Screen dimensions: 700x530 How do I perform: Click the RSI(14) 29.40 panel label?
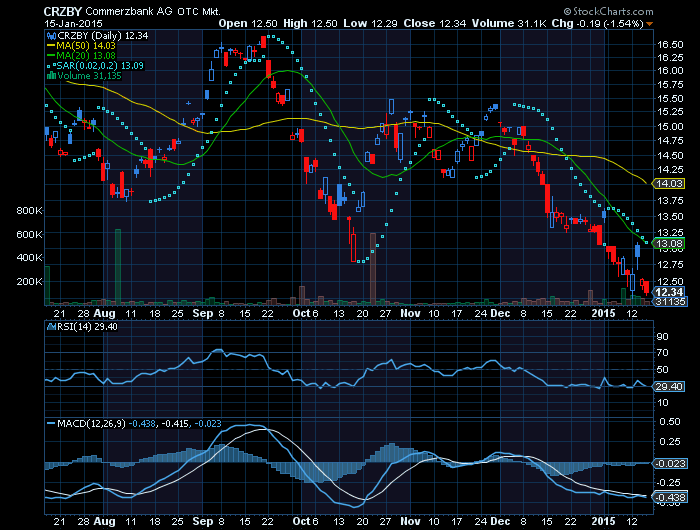87,327
